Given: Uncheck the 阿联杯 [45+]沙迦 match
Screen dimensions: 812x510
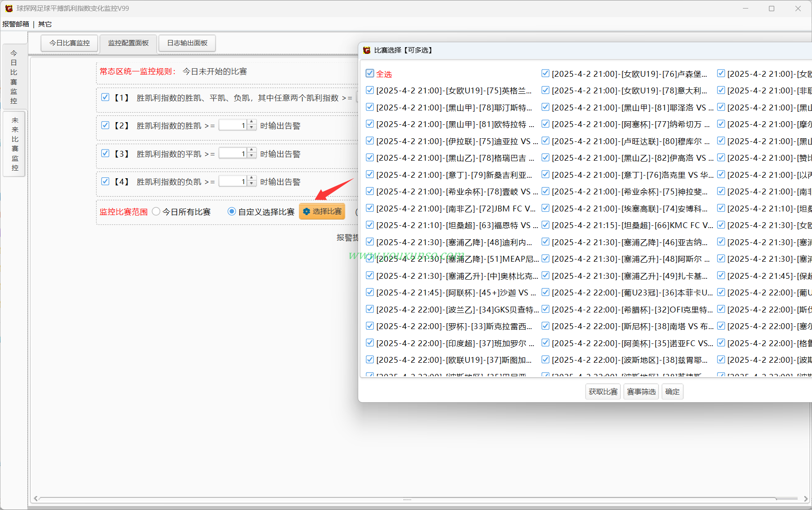Looking at the screenshot, I should point(370,292).
